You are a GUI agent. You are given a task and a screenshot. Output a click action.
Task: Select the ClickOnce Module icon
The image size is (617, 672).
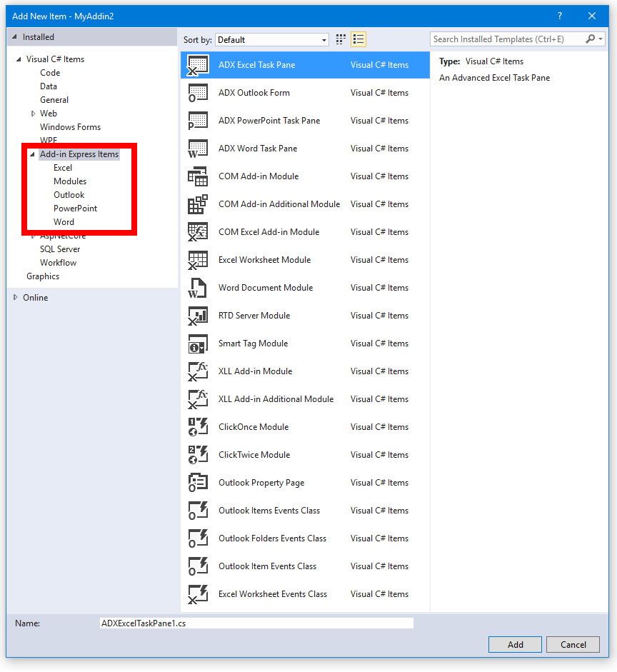point(198,427)
